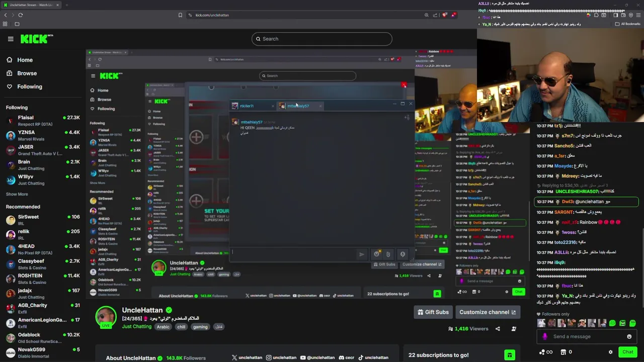This screenshot has width=644, height=362.
Task: Open YZNSA's Marvel Rivals stream
Action: point(43,135)
